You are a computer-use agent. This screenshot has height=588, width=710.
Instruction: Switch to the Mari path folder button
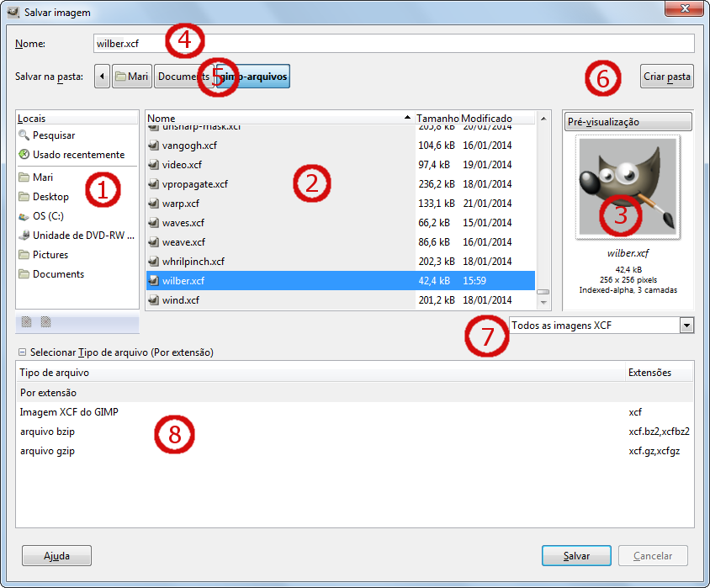(x=132, y=76)
